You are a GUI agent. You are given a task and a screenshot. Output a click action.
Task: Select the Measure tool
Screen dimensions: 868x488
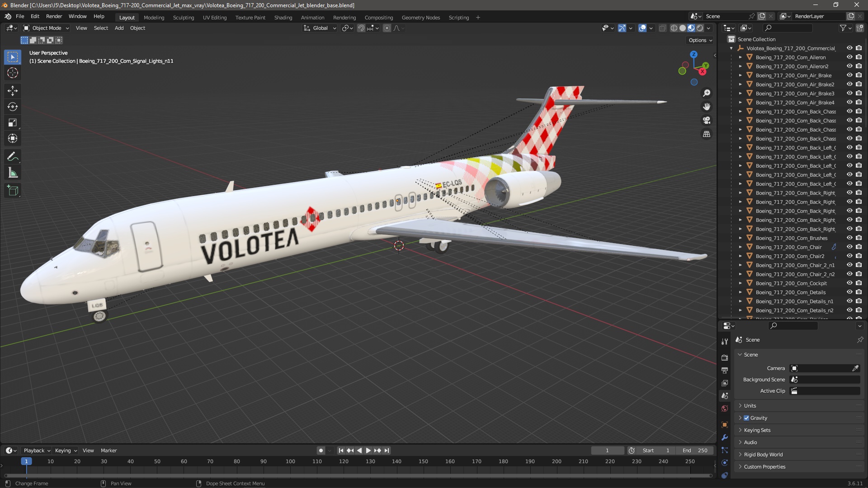13,173
